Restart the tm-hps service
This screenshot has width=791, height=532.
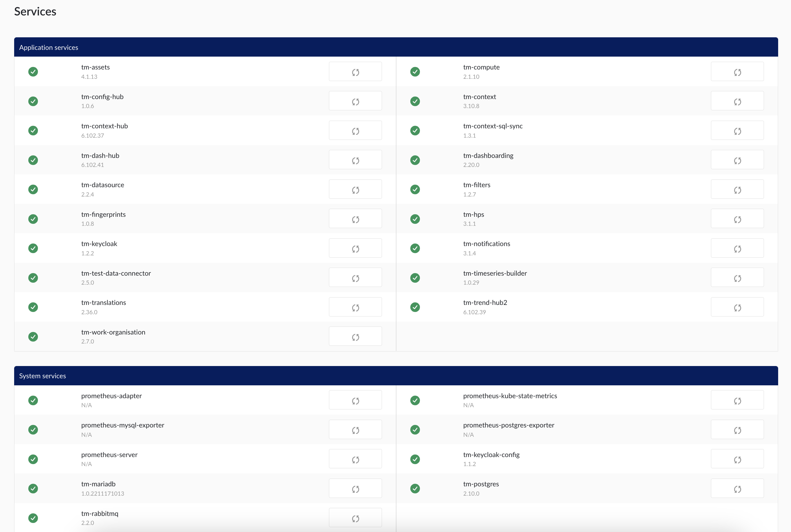tap(737, 218)
